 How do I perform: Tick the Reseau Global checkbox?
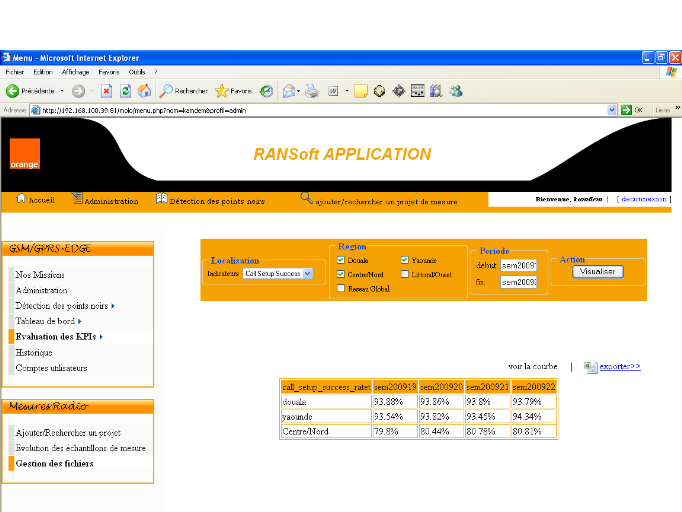tap(341, 288)
